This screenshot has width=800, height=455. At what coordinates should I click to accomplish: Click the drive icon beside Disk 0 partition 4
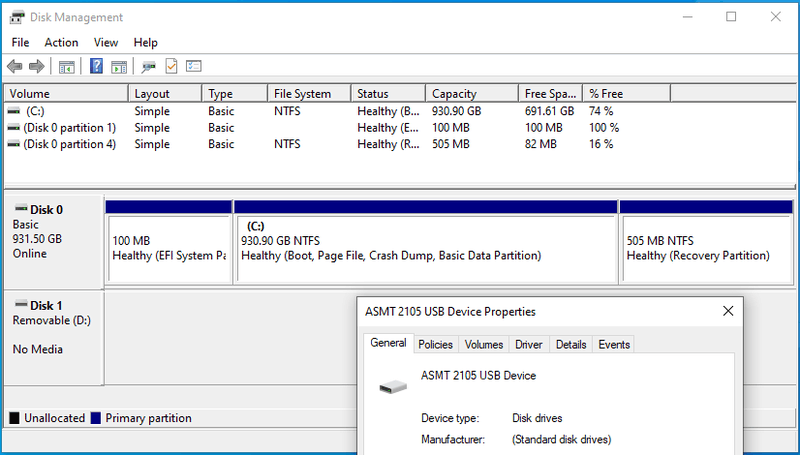pyautogui.click(x=14, y=144)
